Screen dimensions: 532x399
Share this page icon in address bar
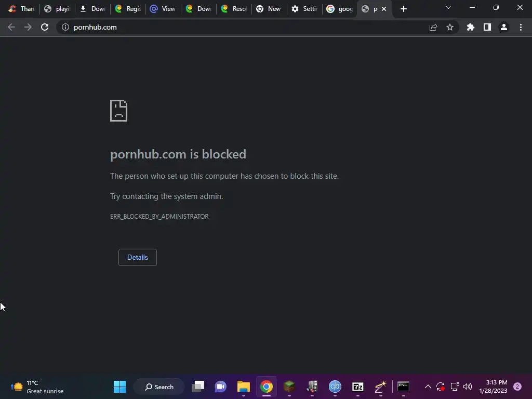coord(433,27)
